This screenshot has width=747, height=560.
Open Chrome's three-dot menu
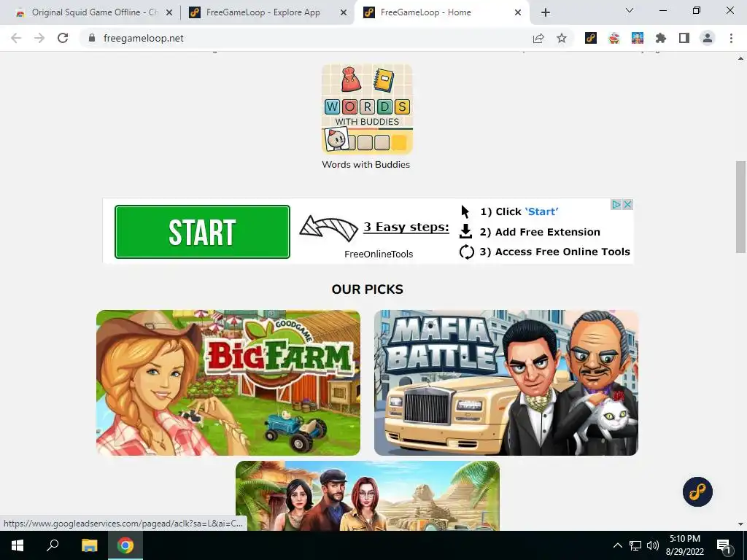pos(731,38)
